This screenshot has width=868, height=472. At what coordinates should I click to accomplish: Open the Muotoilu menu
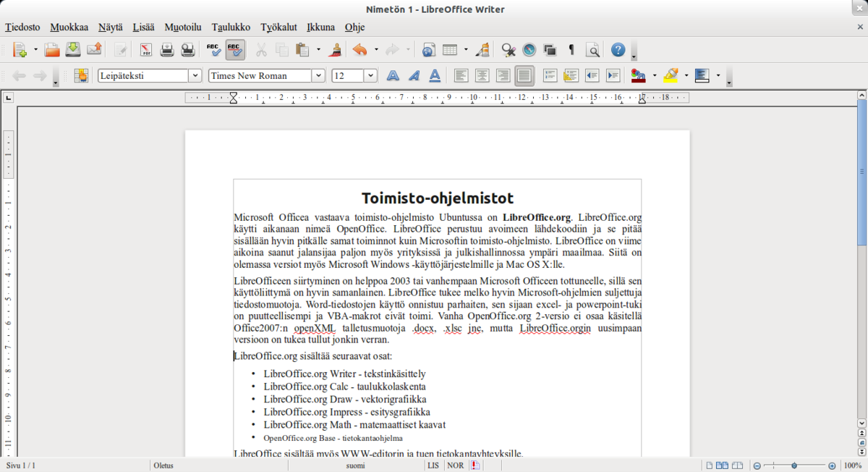click(183, 27)
